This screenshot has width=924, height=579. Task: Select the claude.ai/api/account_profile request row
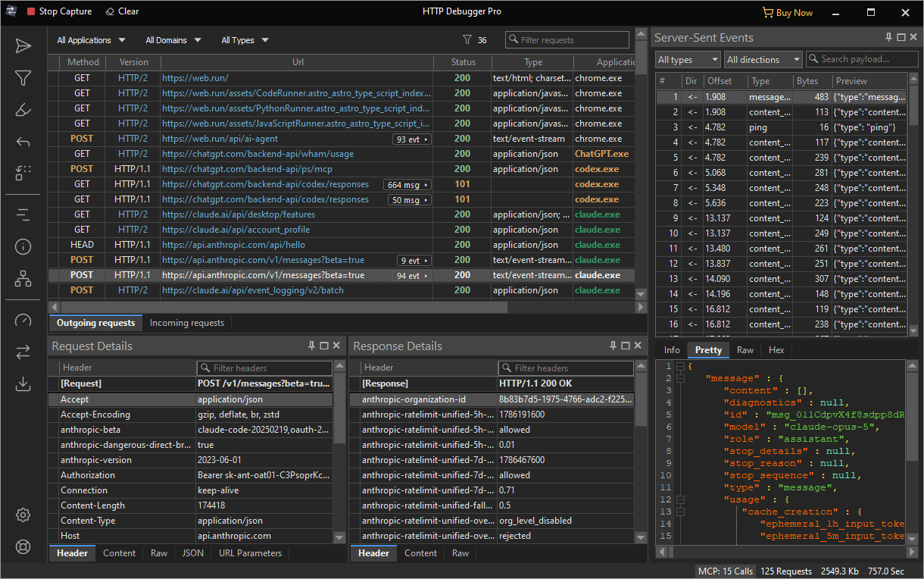click(x=341, y=230)
